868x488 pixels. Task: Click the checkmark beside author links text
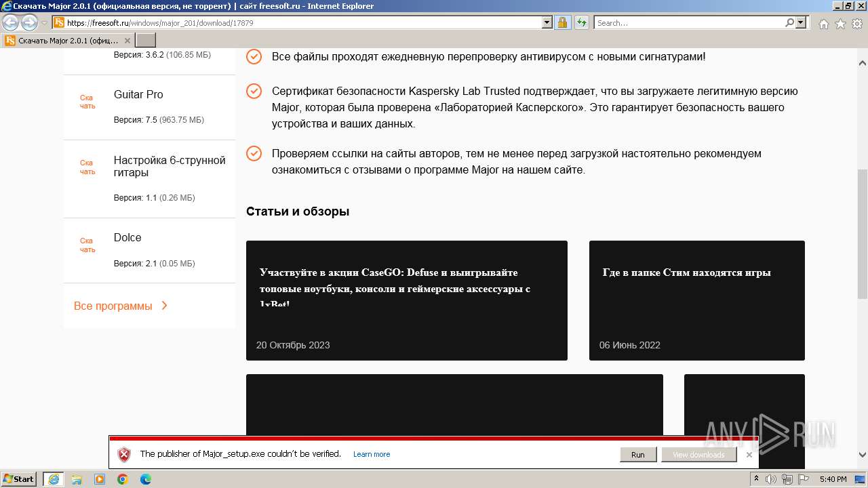[254, 153]
